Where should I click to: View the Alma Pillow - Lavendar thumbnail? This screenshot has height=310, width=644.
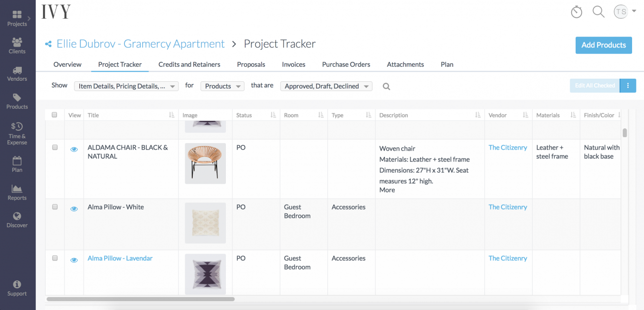(x=205, y=274)
